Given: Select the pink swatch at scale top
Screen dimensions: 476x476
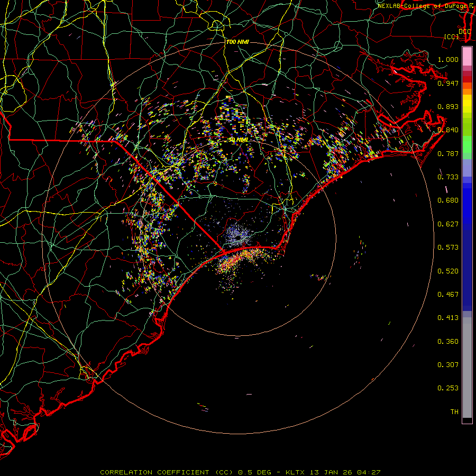Looking at the screenshot, I should click(467, 57).
